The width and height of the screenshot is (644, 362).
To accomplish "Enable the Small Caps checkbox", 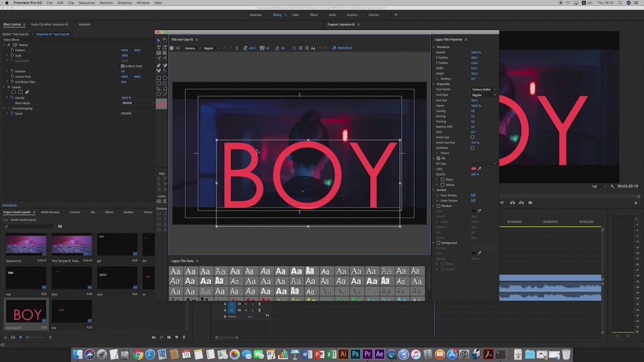I will coord(472,137).
